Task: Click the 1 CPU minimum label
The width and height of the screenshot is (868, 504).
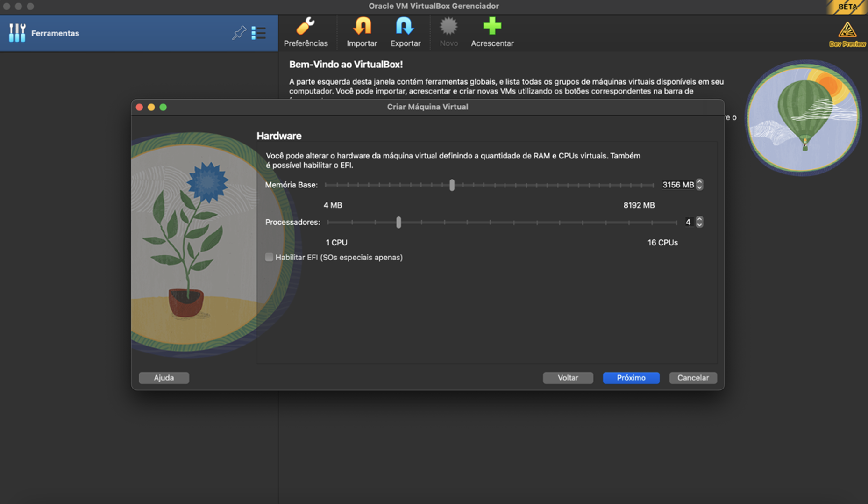Action: (336, 243)
